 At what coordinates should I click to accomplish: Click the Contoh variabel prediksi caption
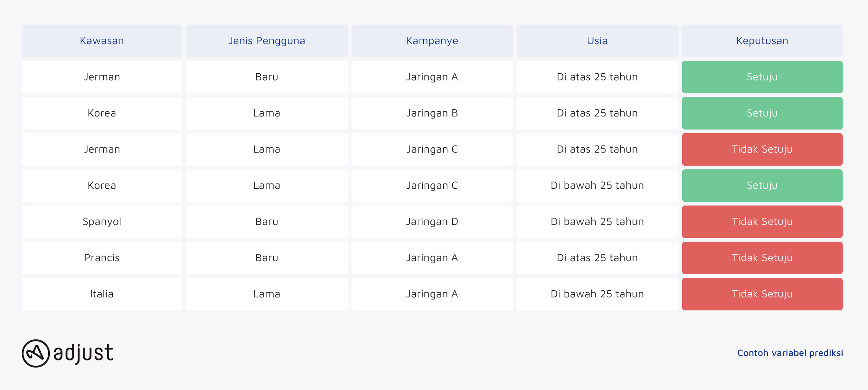pos(790,353)
